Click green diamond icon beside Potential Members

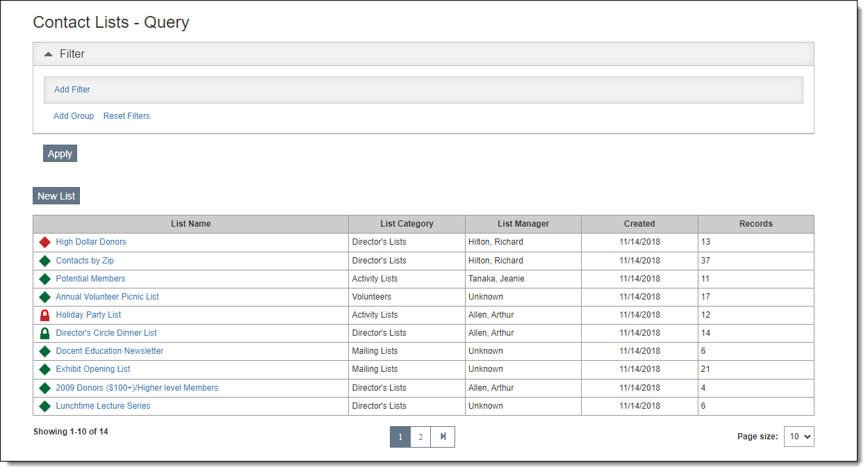point(45,279)
